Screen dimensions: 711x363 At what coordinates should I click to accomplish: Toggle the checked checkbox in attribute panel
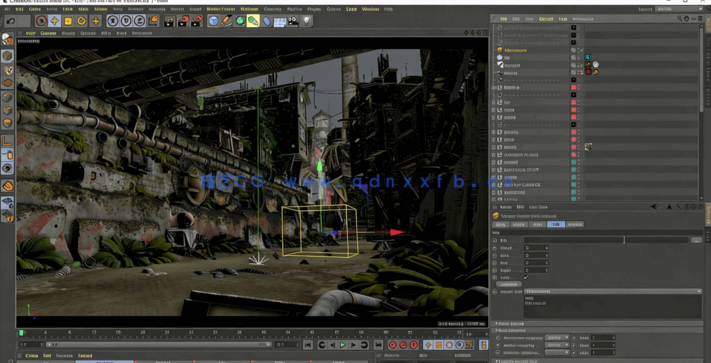[x=526, y=277]
